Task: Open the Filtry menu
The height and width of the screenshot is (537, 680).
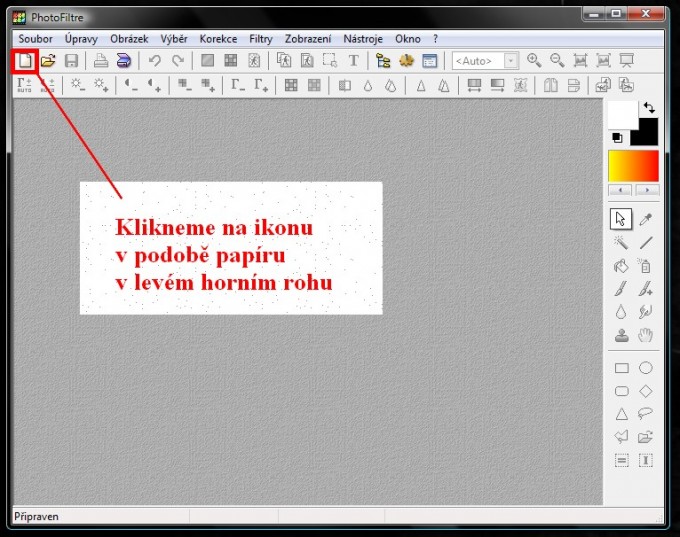Action: [261, 39]
